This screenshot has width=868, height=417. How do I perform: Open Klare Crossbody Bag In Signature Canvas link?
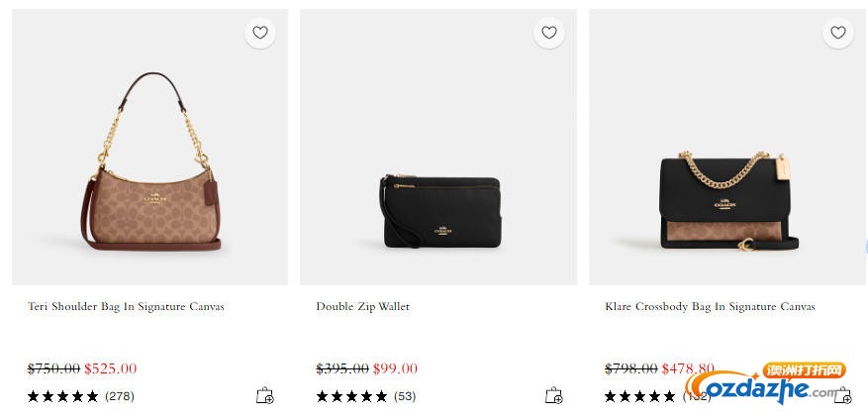coord(710,307)
